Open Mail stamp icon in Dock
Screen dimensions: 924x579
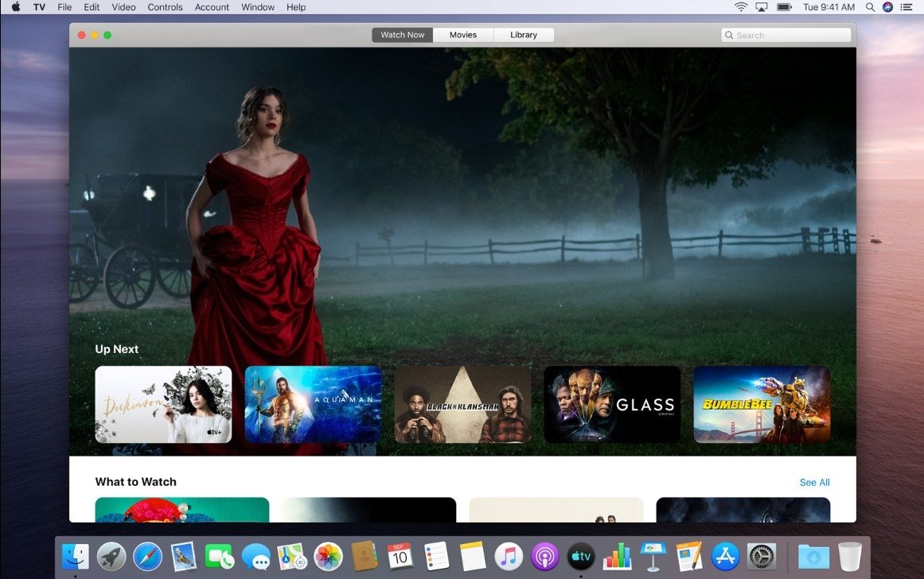click(184, 556)
